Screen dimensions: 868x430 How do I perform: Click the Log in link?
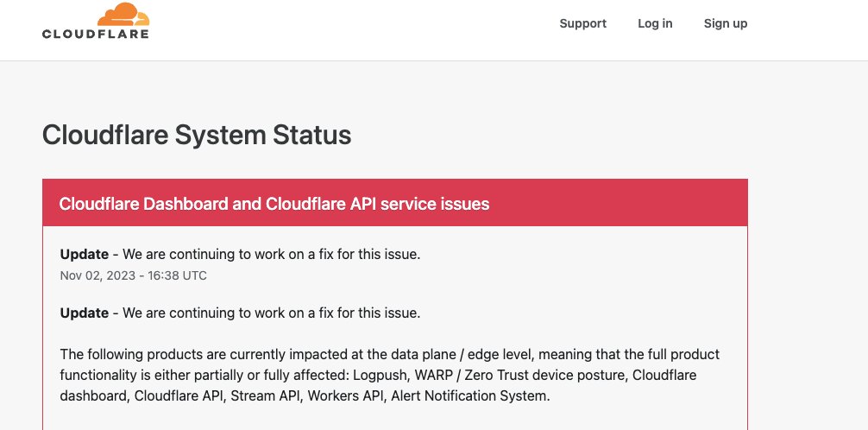[655, 23]
